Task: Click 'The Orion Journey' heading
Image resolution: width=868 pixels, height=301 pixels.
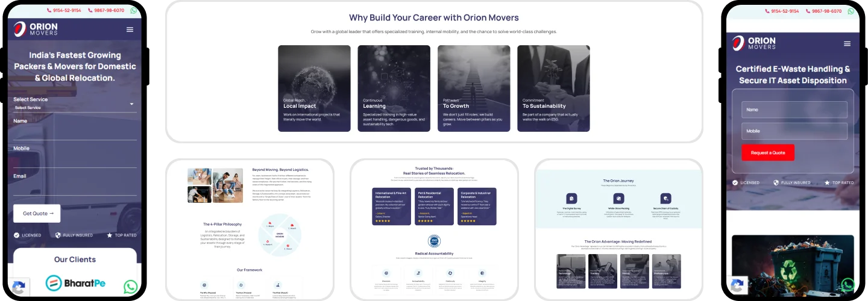Action: (618, 181)
